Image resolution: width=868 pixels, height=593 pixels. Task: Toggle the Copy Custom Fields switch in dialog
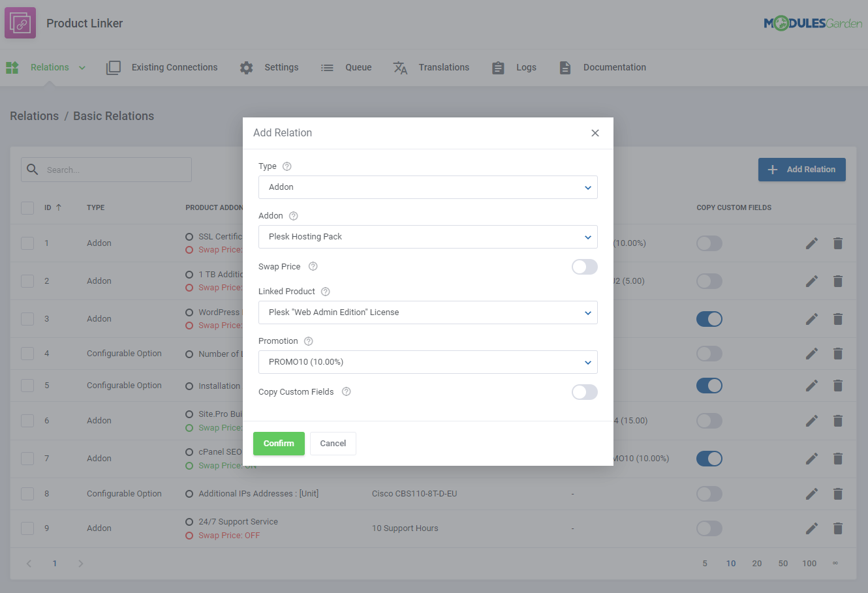(585, 392)
